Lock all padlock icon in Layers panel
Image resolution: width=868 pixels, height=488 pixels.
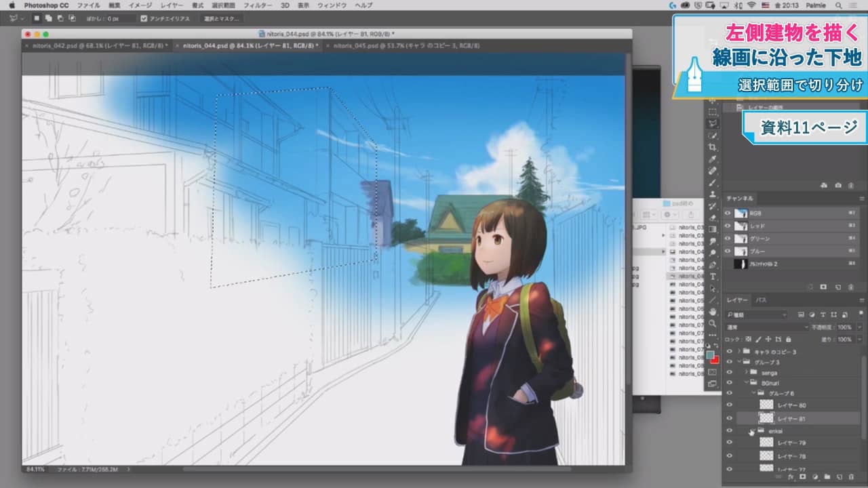(788, 340)
